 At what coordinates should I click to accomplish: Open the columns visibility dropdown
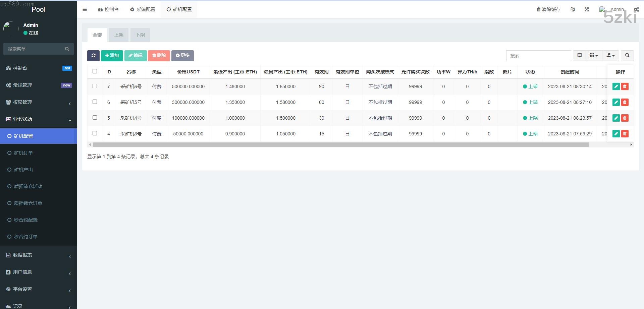pyautogui.click(x=594, y=56)
